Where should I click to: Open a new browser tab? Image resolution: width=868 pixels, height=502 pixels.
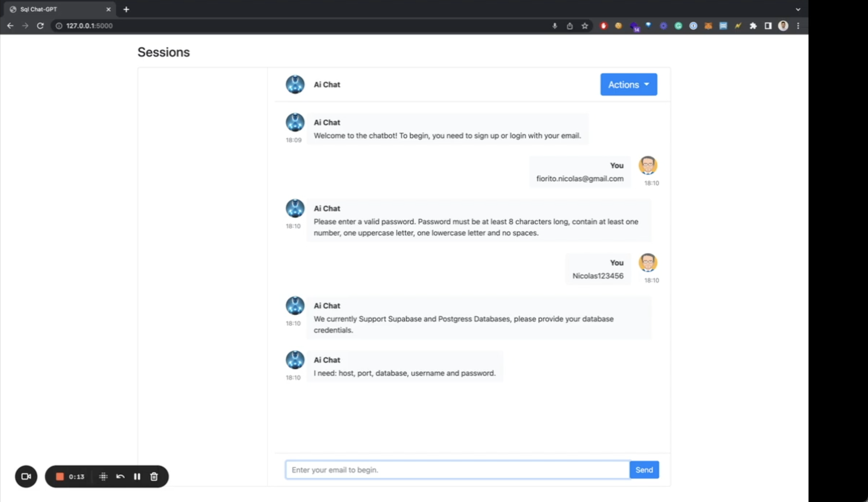(126, 9)
